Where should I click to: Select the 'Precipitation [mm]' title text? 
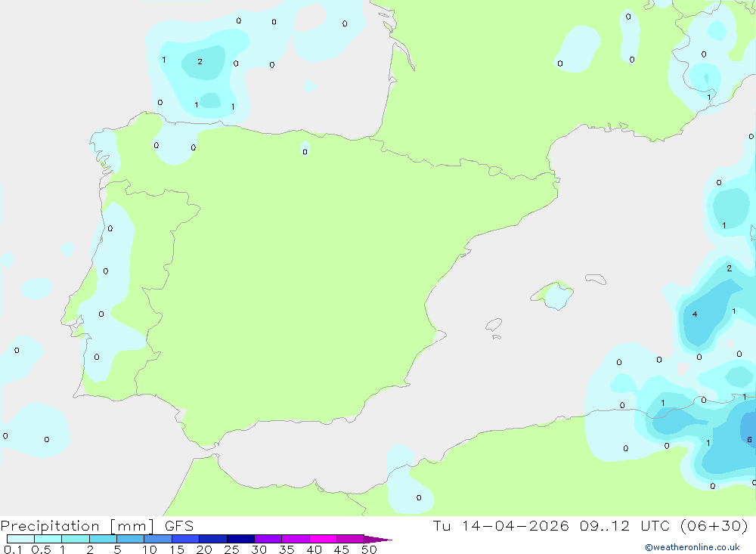tap(77, 526)
